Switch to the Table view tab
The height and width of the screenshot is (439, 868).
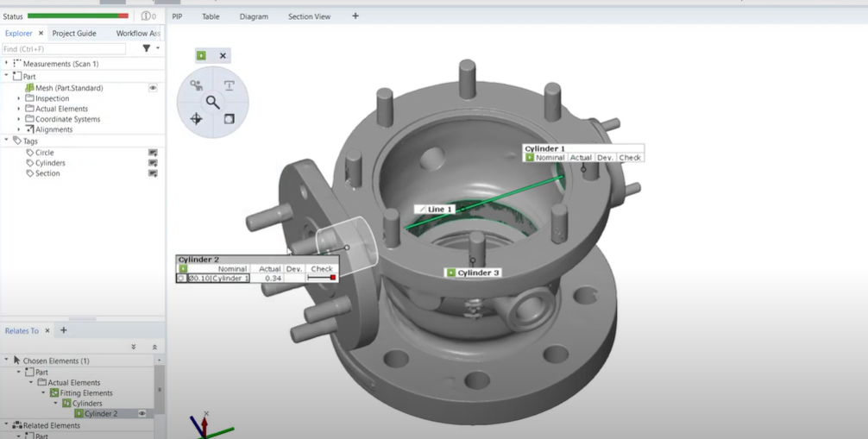[211, 16]
